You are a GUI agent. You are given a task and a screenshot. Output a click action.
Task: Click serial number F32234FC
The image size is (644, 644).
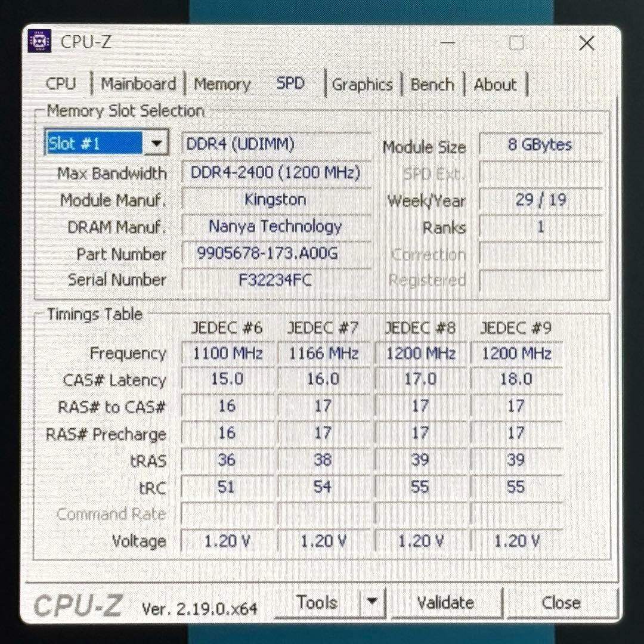[x=276, y=280]
